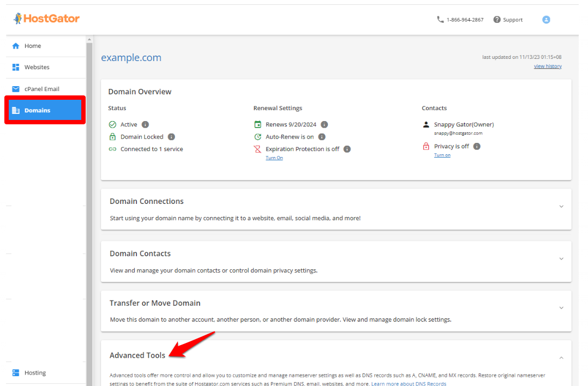Click the info icon next to Renews 9/20/2024
The width and height of the screenshot is (588, 386).
pyautogui.click(x=325, y=124)
